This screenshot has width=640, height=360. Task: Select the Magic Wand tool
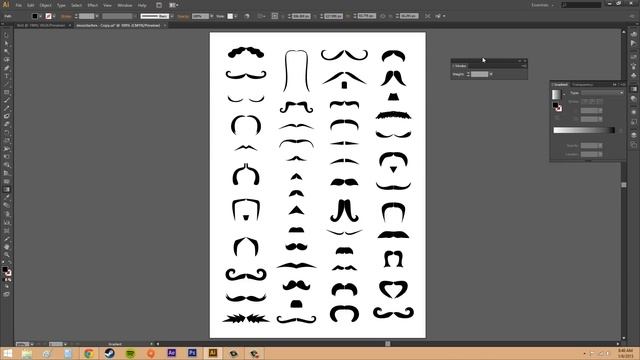6,51
